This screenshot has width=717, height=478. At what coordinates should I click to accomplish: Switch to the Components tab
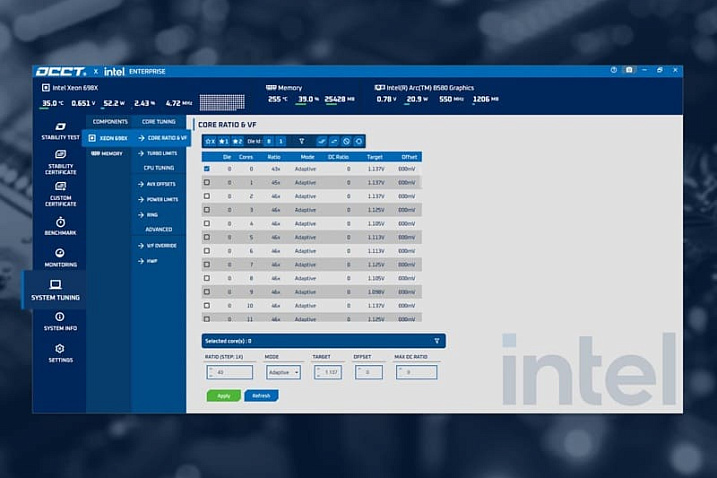coord(110,122)
